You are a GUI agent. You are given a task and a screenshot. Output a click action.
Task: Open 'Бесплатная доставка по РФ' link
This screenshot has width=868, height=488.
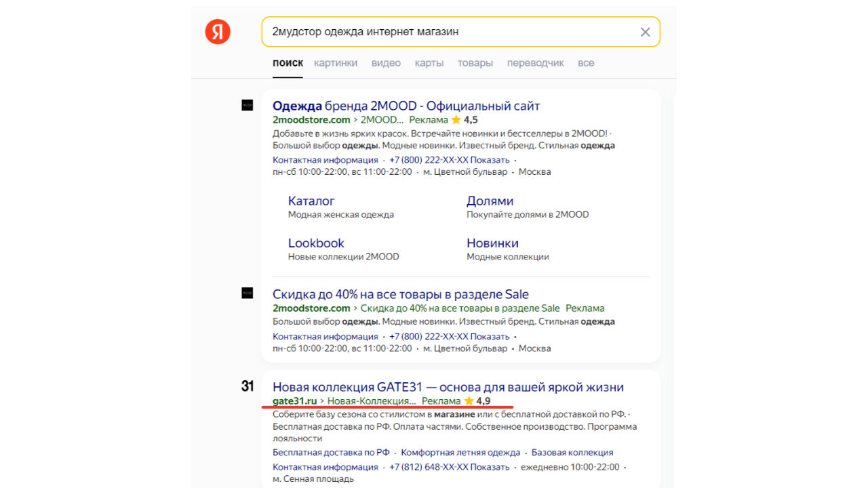pos(331,452)
